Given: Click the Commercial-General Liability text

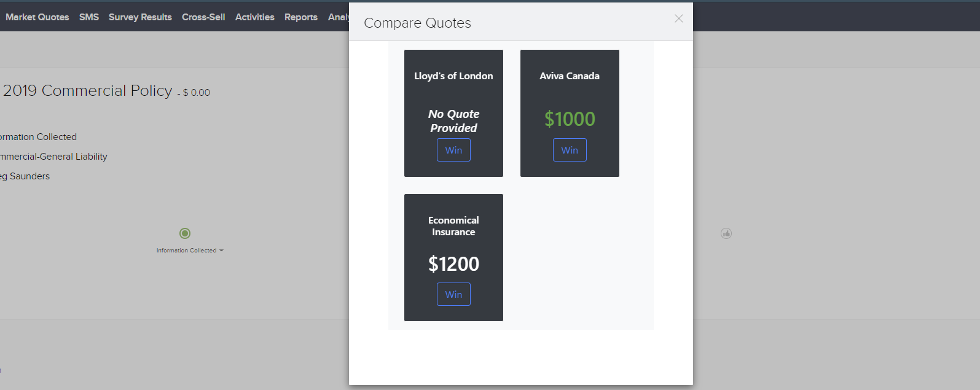Looking at the screenshot, I should pyautogui.click(x=53, y=157).
